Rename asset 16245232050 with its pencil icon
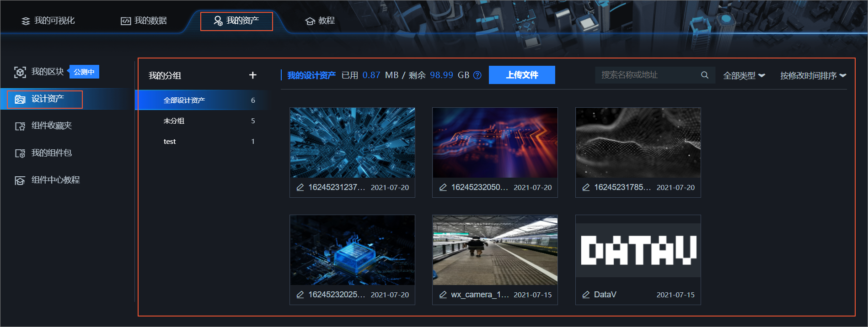868x327 pixels. [443, 187]
